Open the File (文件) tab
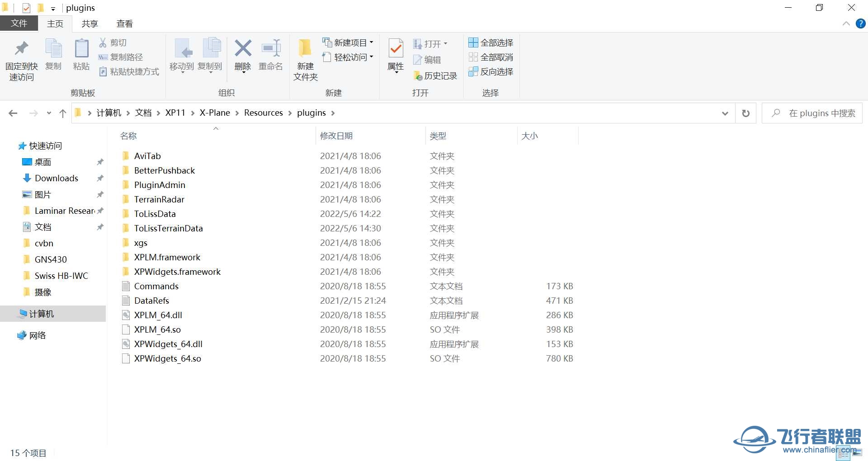The height and width of the screenshot is (461, 868). click(19, 24)
